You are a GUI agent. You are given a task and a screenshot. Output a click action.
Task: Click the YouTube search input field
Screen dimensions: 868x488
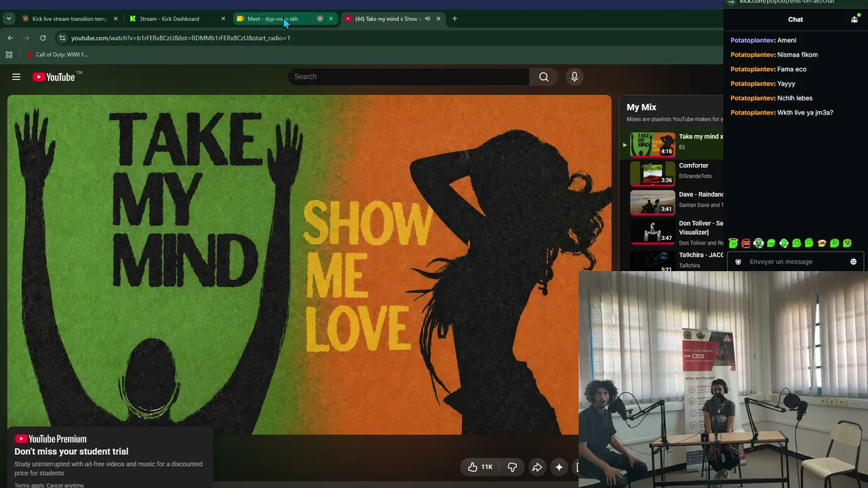point(409,77)
